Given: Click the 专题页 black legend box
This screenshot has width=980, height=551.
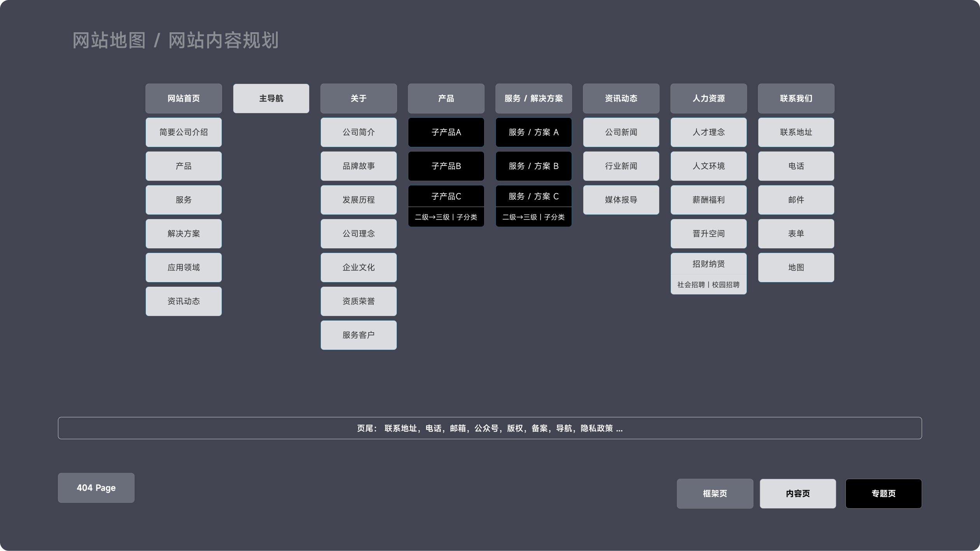Looking at the screenshot, I should (x=883, y=493).
